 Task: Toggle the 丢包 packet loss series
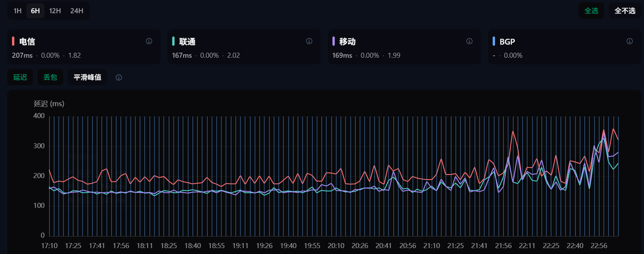[x=50, y=77]
